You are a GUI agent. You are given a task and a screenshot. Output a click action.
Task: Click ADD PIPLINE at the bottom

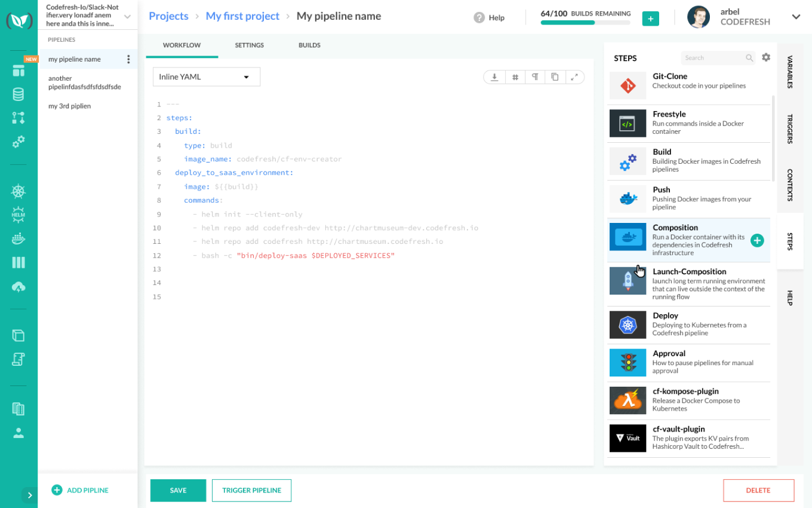tap(81, 490)
